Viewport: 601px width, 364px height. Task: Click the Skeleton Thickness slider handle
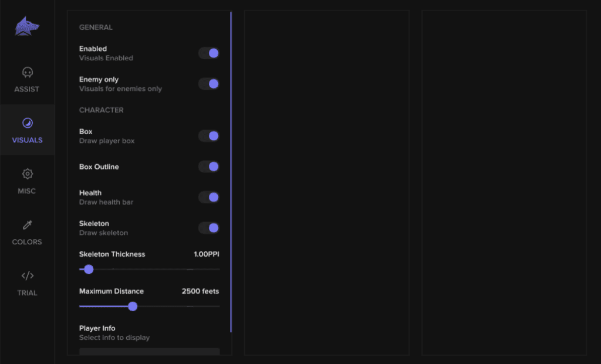tap(89, 270)
